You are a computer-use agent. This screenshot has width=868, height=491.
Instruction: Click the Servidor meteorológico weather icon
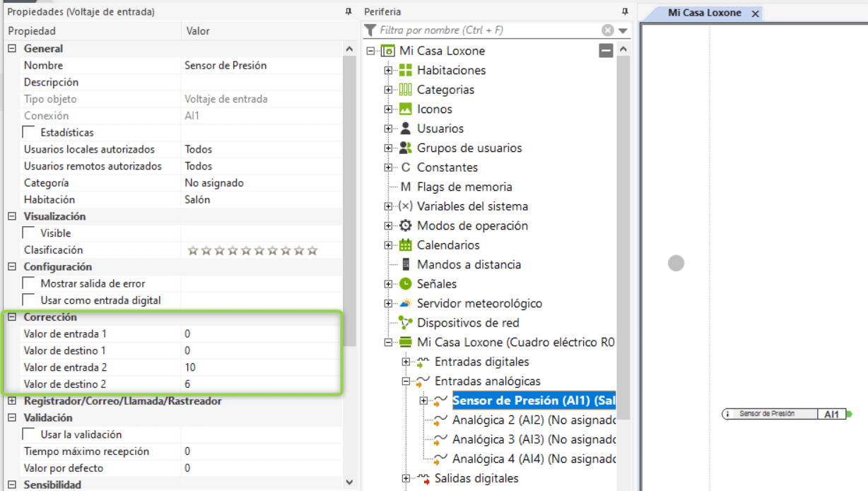coord(405,303)
